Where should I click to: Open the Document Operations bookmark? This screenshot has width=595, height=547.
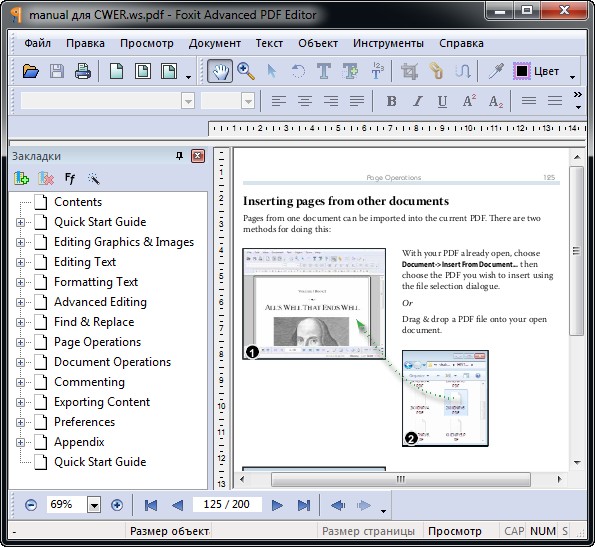[112, 362]
